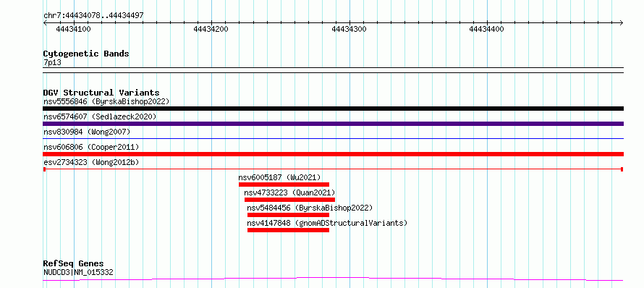Click the 7p13 cytogenetic band bar
Viewport: 644px width, 288px height.
(x=333, y=70)
